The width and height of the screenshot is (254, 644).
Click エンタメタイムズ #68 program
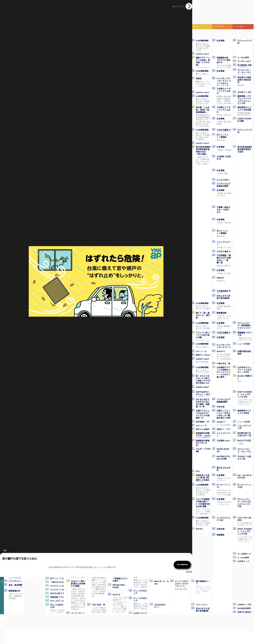click(223, 519)
